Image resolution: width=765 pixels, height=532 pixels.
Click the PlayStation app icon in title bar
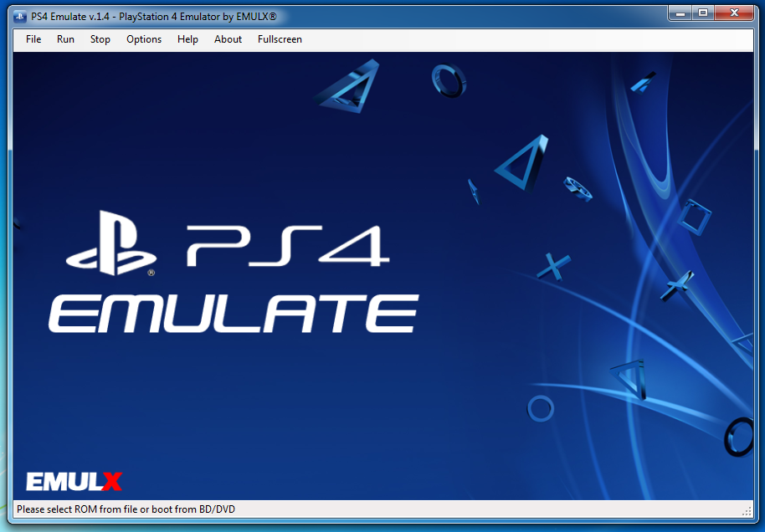(20, 17)
